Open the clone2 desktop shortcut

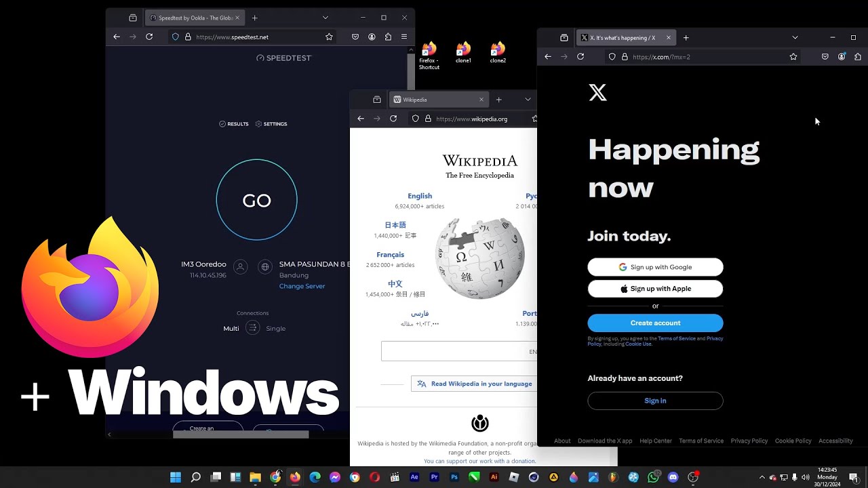pyautogui.click(x=498, y=53)
